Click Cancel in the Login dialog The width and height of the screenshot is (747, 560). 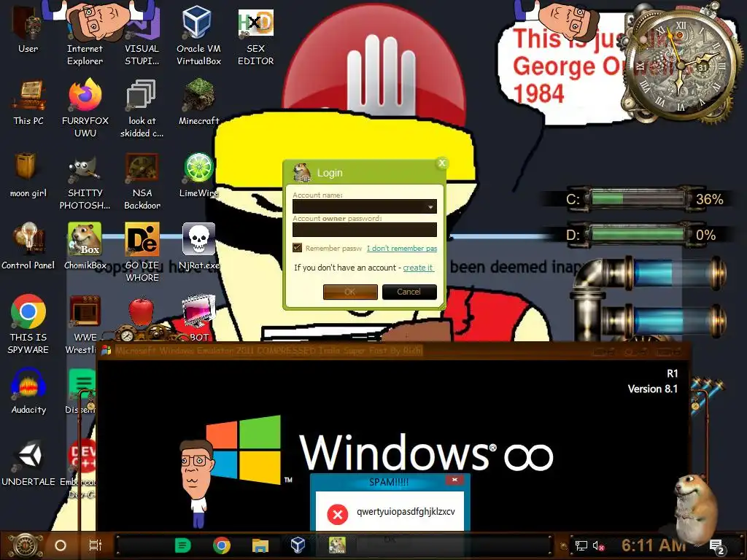[x=409, y=292]
